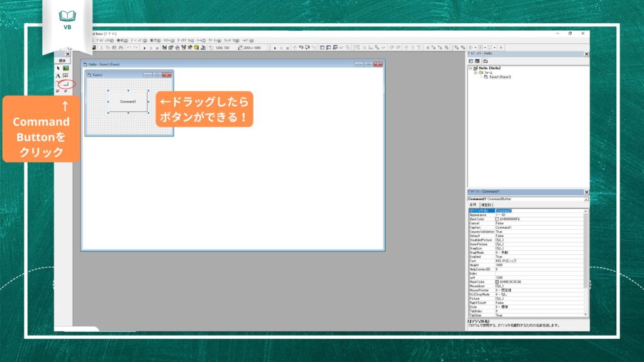The image size is (644, 362).
Task: Click the Send to Back toolbar icon
Action: (x=463, y=48)
